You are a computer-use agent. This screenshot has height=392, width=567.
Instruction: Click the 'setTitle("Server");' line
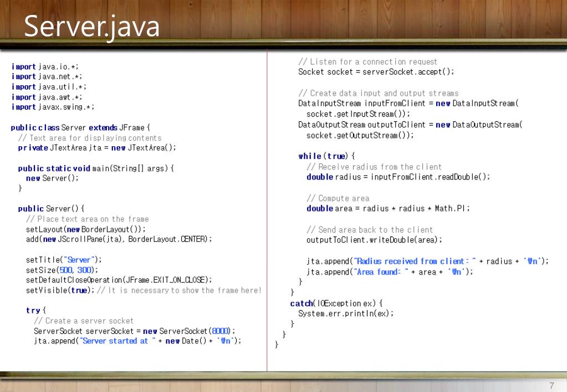(64, 260)
